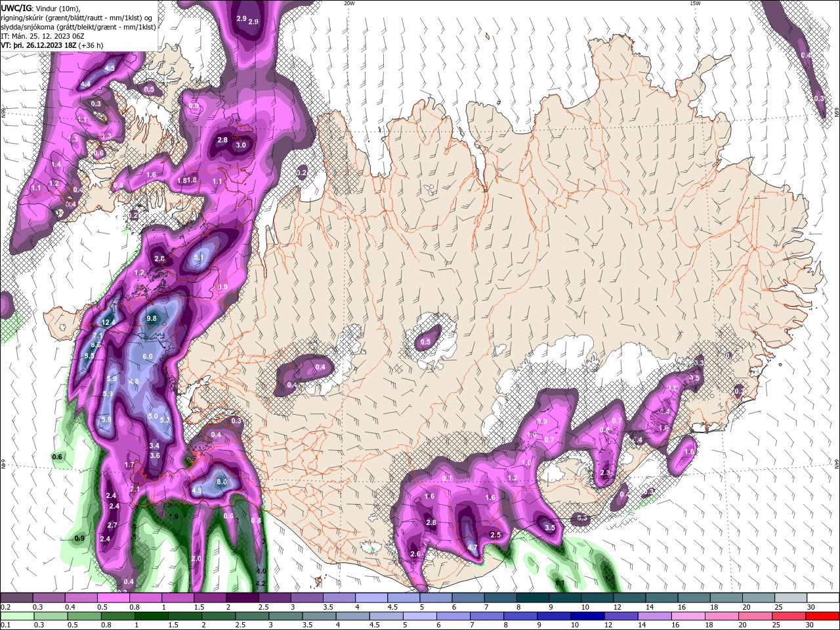Click the 4.7 precipitation value on map
The height and width of the screenshot is (630, 840).
472,547
